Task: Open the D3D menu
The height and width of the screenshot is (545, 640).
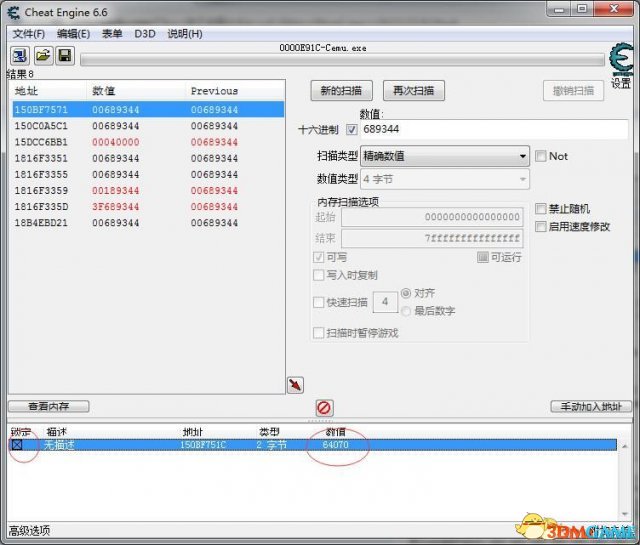Action: pyautogui.click(x=145, y=33)
